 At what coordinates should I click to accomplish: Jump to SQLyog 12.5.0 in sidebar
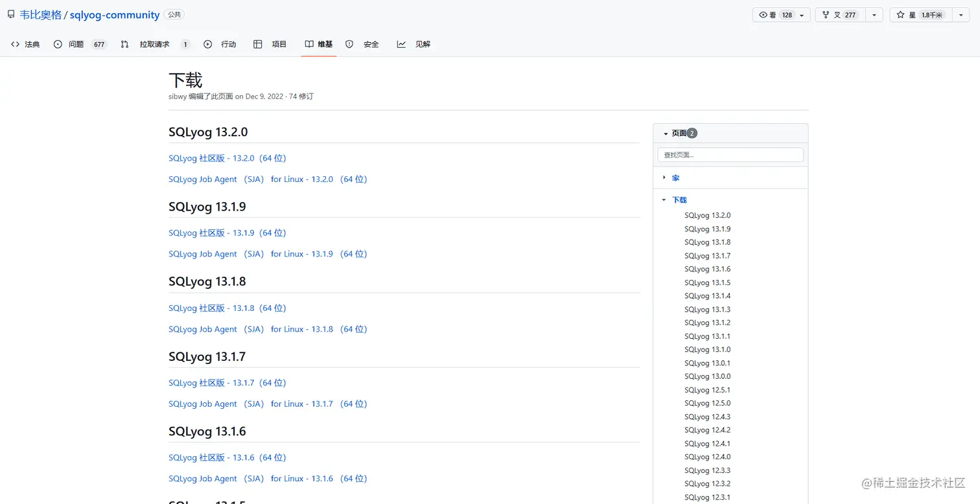coord(707,403)
